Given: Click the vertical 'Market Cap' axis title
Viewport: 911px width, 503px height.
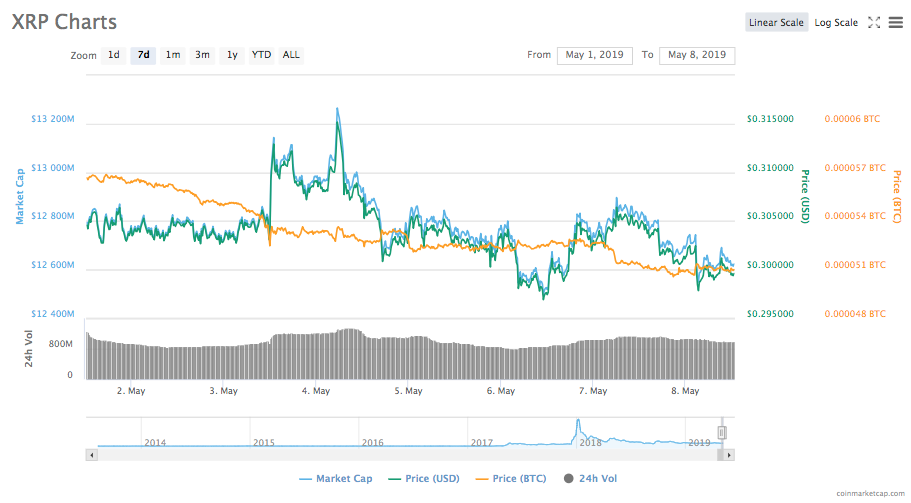Looking at the screenshot, I should (20, 196).
